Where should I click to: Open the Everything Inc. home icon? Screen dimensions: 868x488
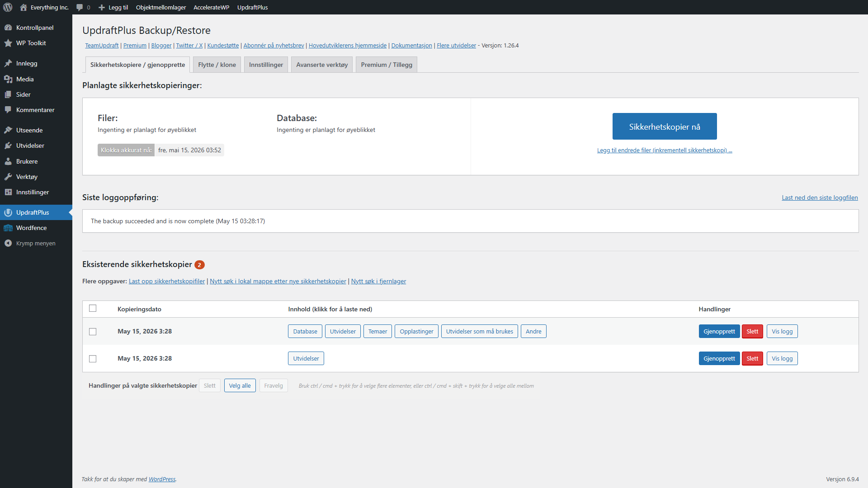pyautogui.click(x=24, y=7)
